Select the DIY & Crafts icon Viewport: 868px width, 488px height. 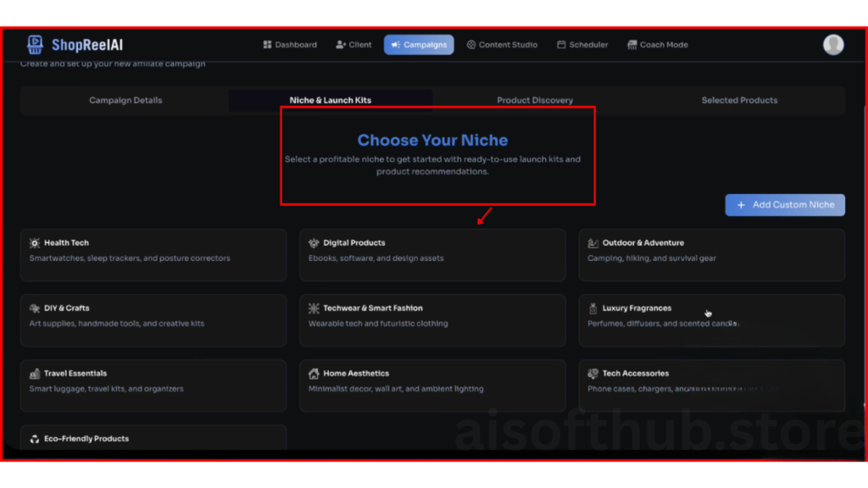click(x=35, y=308)
